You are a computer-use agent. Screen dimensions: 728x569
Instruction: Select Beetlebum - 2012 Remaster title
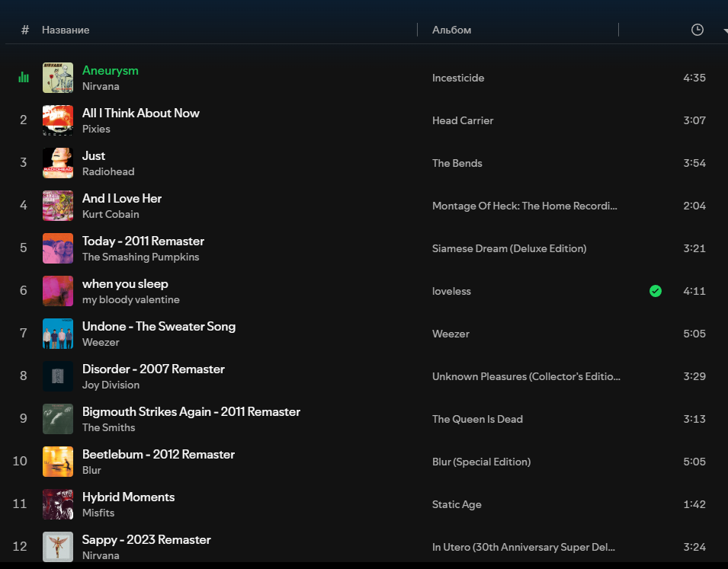159,455
